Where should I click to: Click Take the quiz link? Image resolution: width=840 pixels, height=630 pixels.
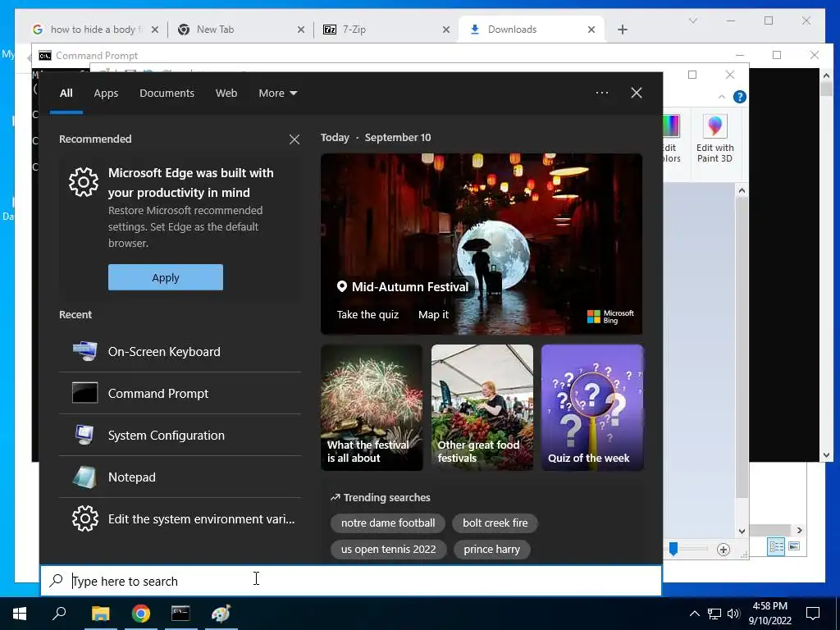click(x=367, y=315)
